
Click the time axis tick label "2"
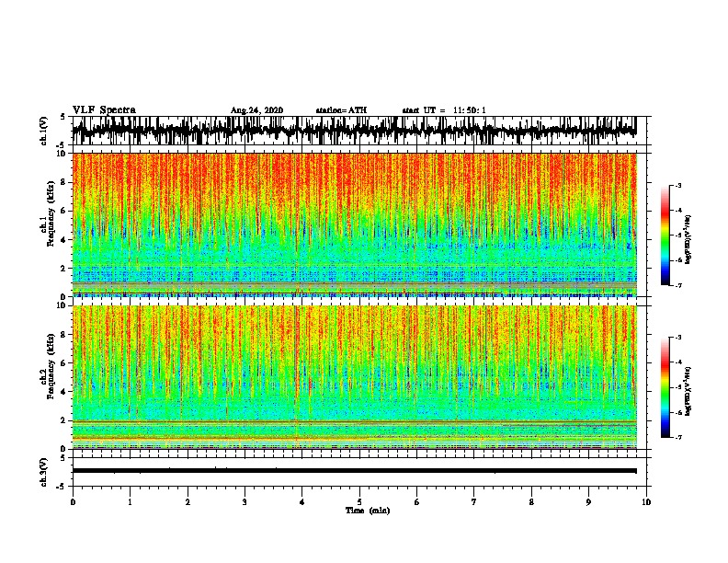pyautogui.click(x=188, y=502)
